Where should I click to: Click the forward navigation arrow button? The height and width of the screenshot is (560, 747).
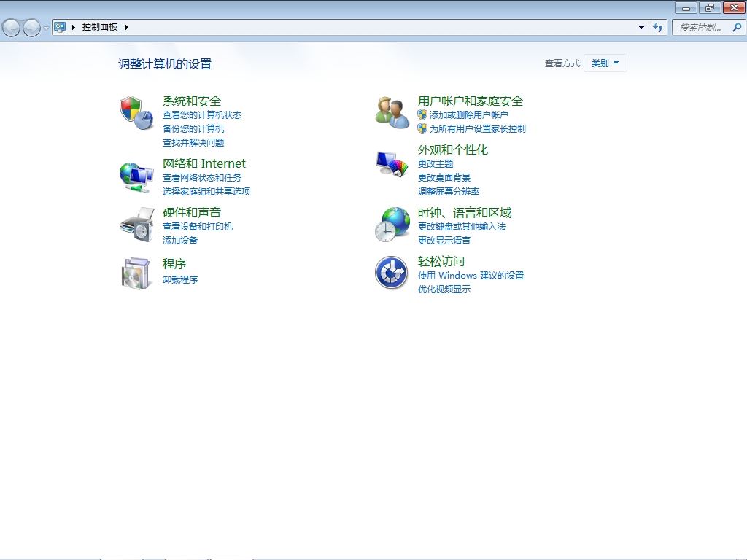click(32, 28)
